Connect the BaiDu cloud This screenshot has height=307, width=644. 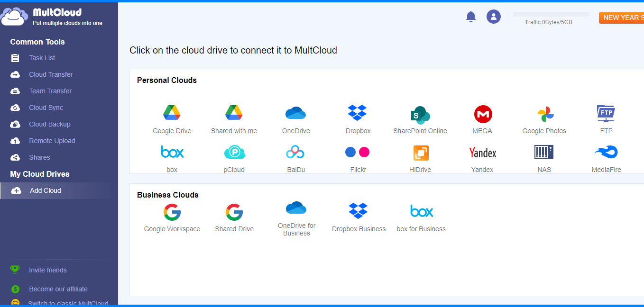click(x=295, y=152)
